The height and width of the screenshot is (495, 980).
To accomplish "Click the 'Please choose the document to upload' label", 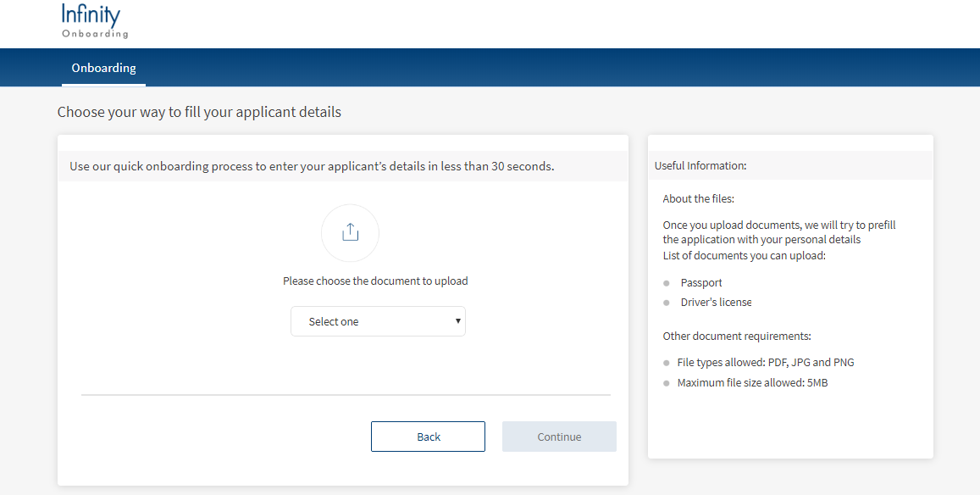I will (x=375, y=281).
